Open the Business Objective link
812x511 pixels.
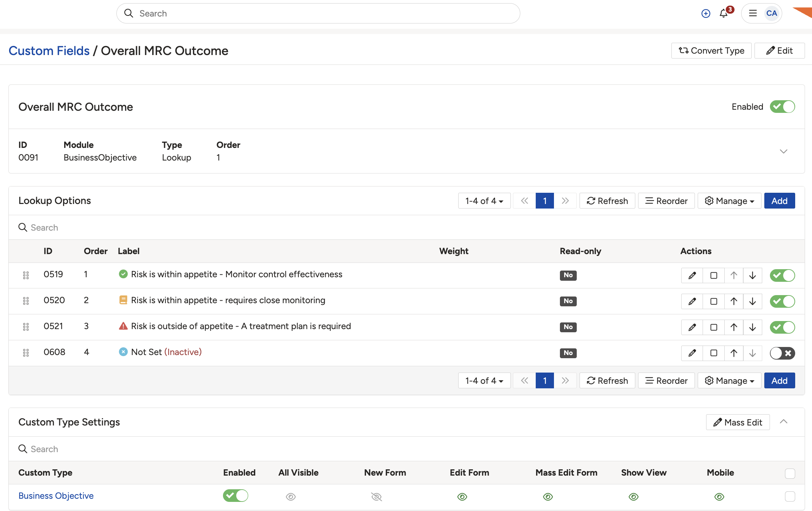click(56, 496)
